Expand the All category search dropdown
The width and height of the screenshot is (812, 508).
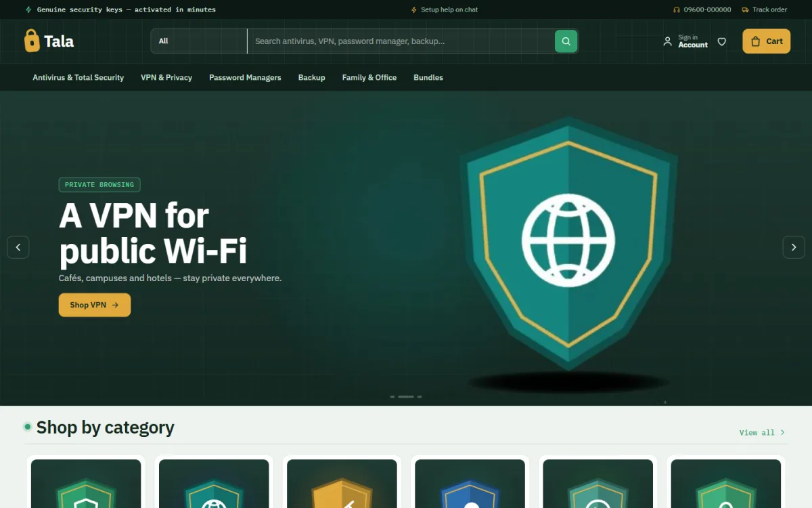[199, 41]
